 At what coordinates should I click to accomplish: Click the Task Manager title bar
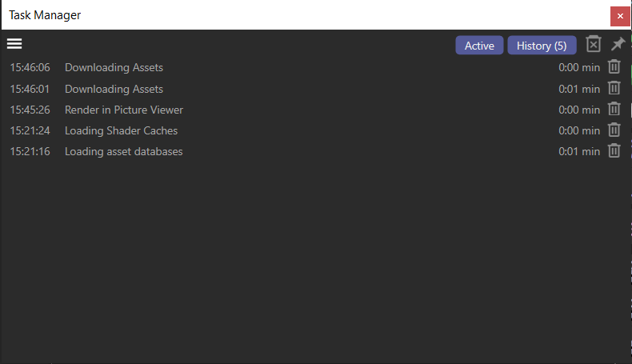coord(304,15)
